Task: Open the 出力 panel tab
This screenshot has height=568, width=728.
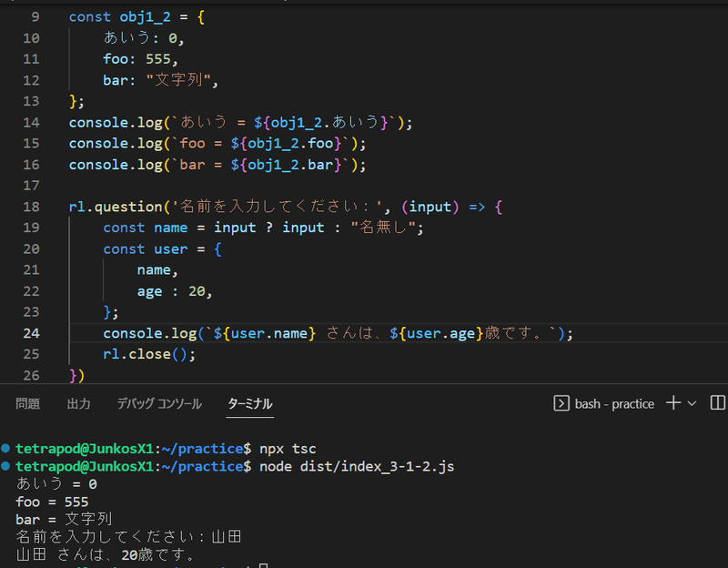Action: click(x=78, y=403)
